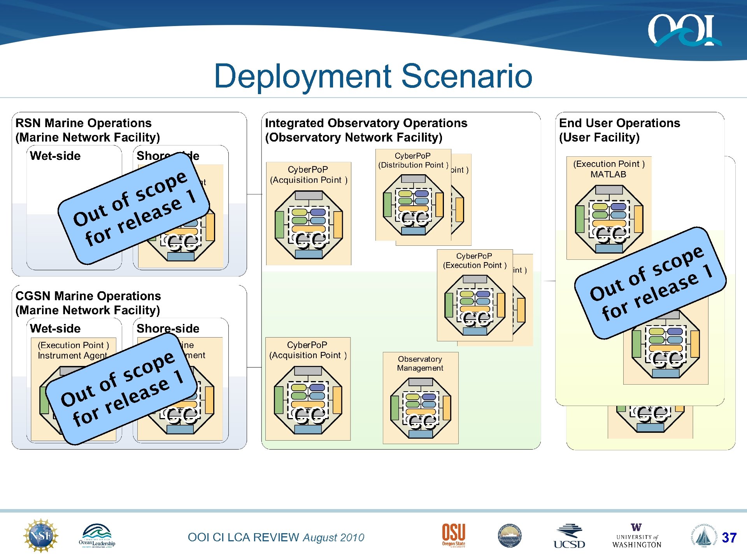Viewport: 747px width, 560px height.
Task: Click the NSF logo in the footer
Action: click(x=41, y=536)
